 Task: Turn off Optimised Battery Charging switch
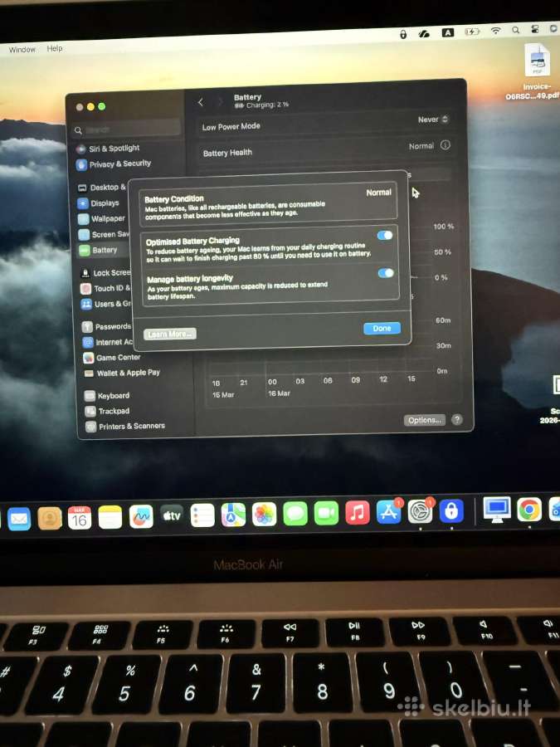pyautogui.click(x=385, y=236)
